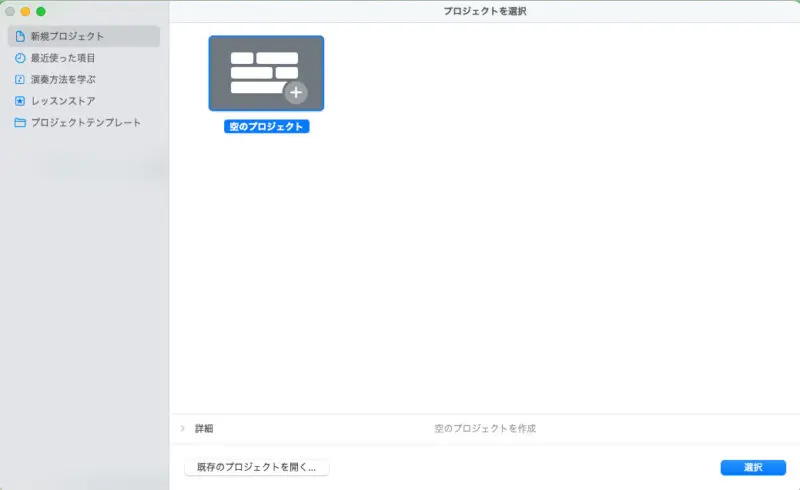
Task: Click the green zoom window button
Action: coord(41,11)
